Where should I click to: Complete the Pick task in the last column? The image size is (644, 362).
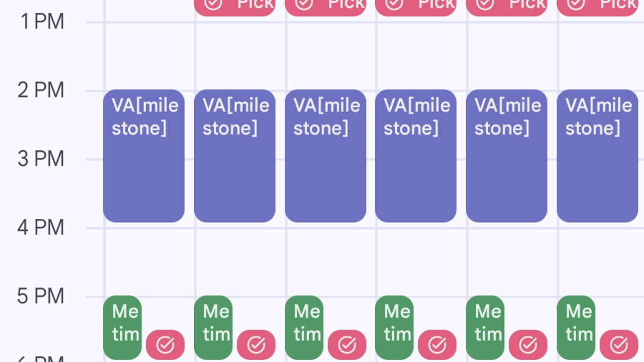click(576, 4)
